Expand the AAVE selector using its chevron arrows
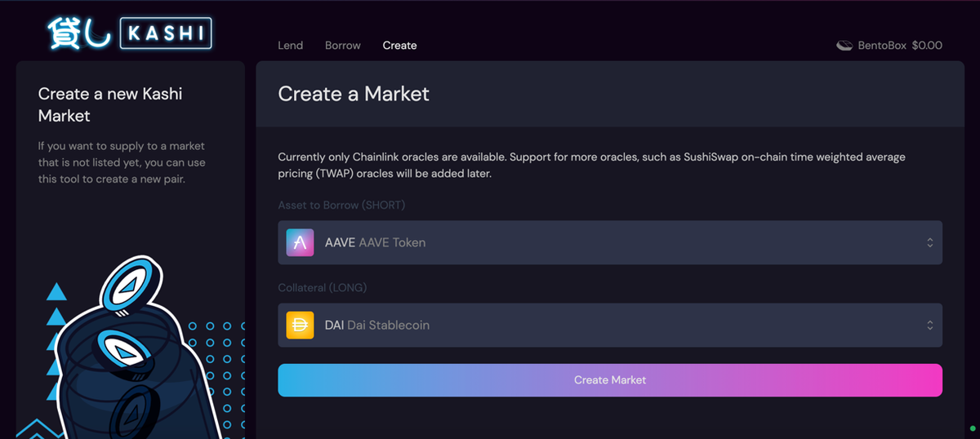This screenshot has height=439, width=980. (x=929, y=242)
